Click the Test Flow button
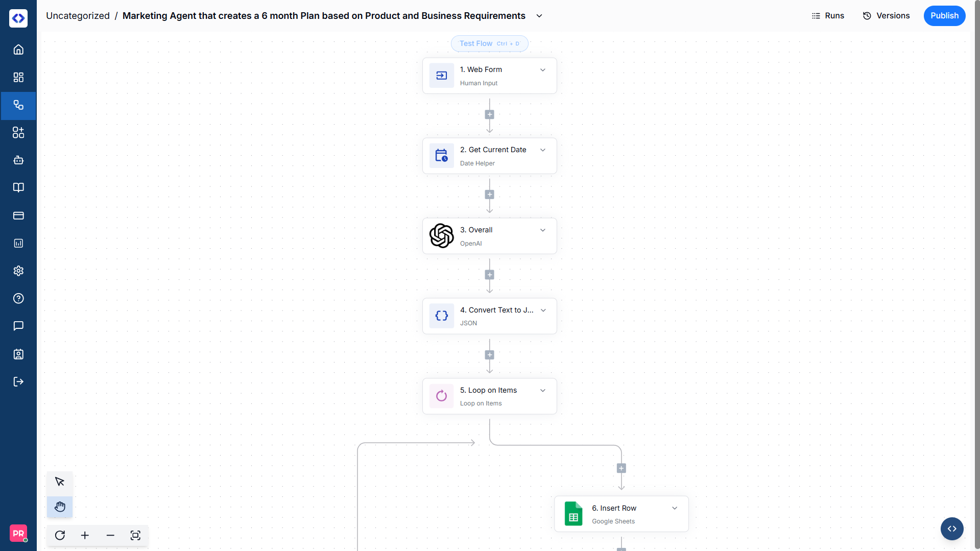 [x=489, y=43]
